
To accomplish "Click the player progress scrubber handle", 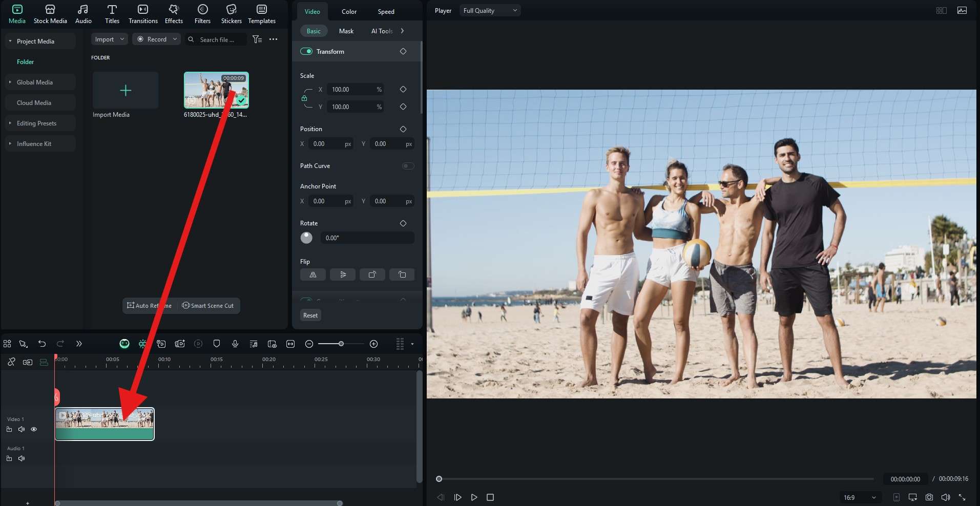I will tap(439, 479).
